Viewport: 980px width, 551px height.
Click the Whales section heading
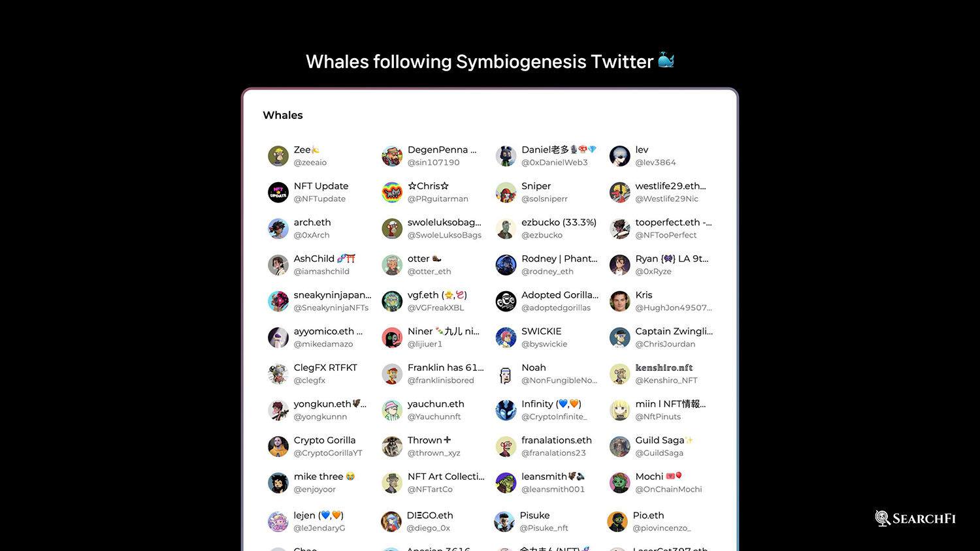[283, 115]
